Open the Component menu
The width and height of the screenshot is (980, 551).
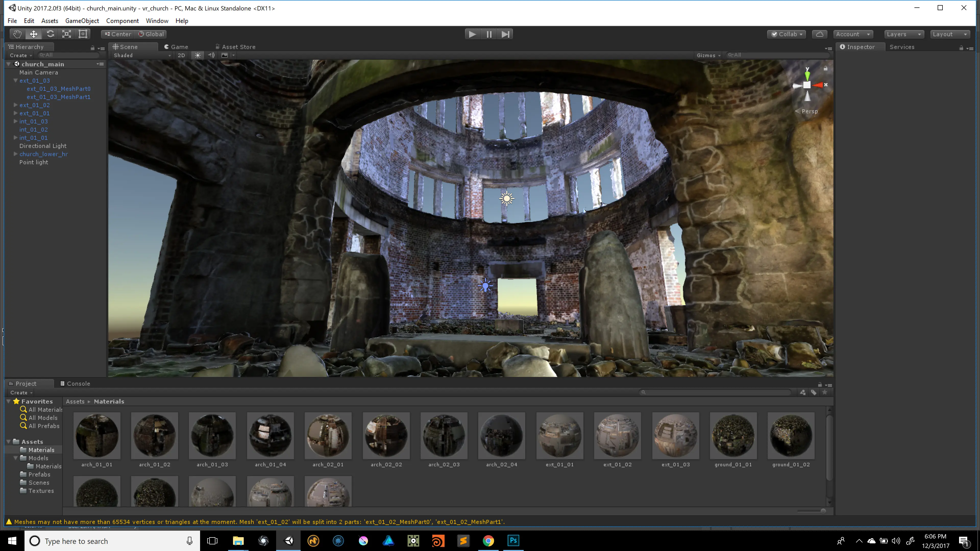[x=122, y=20]
